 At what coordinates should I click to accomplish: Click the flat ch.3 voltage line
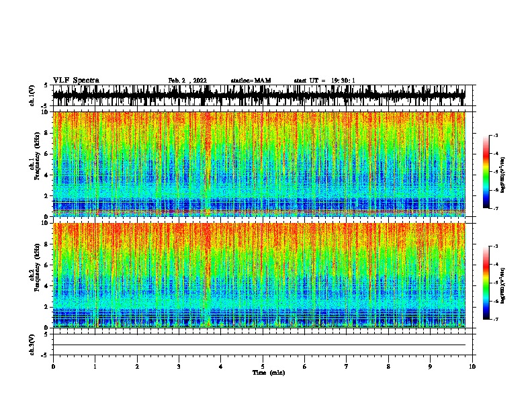259,345
